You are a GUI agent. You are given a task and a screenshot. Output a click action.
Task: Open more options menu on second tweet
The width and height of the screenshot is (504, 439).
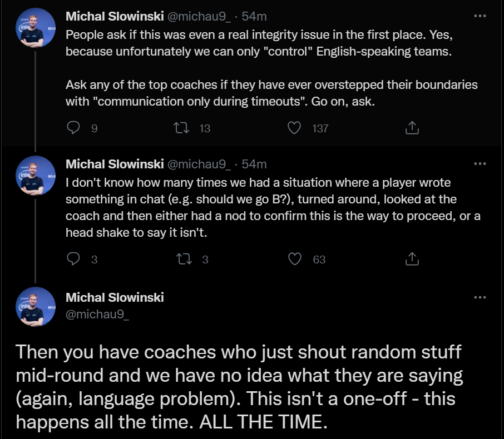480,164
